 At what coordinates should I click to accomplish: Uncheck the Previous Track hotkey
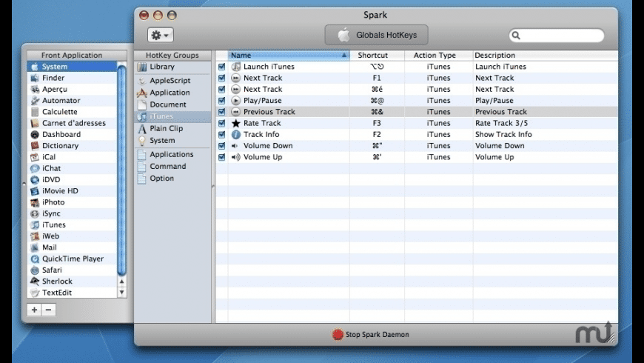point(222,112)
